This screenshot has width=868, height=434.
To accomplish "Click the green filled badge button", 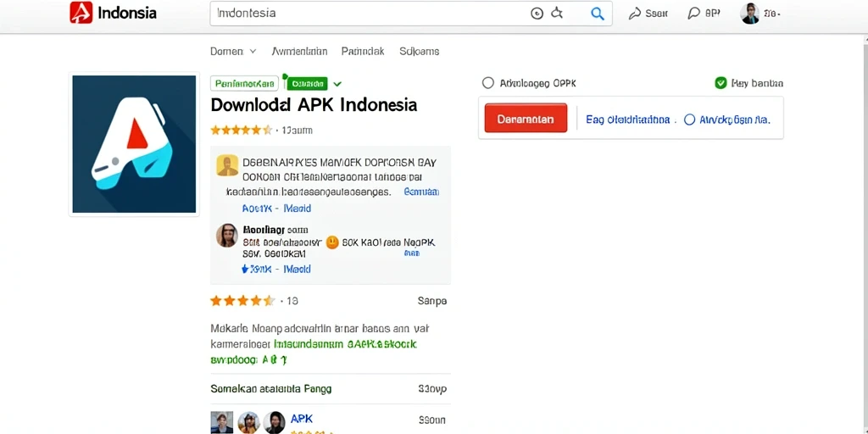I will pos(307,84).
